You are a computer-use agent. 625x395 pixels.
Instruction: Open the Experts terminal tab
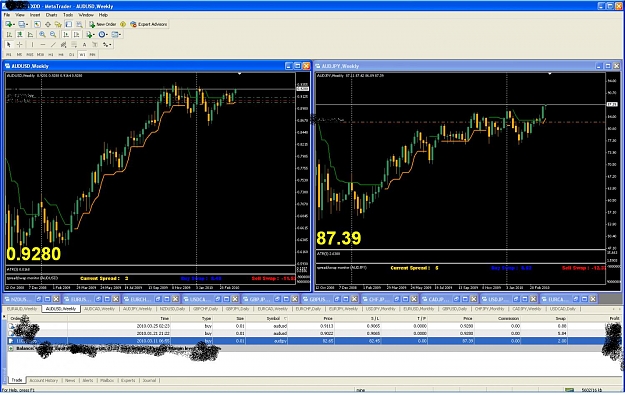pyautogui.click(x=128, y=381)
